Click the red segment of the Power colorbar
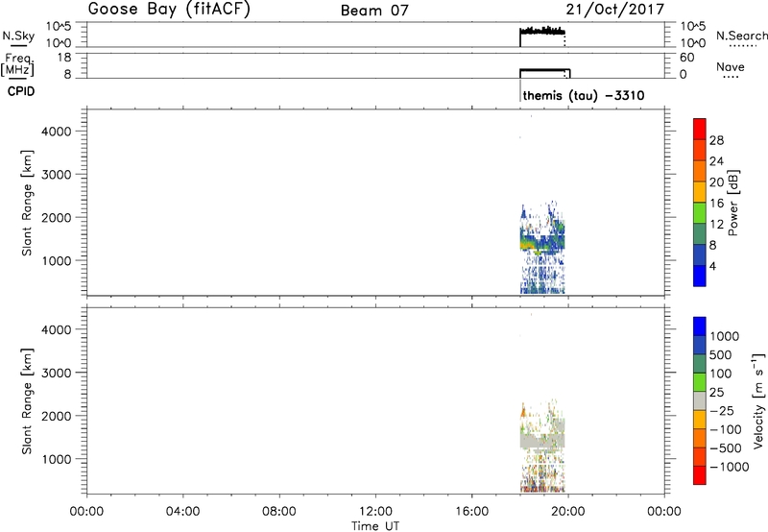Image resolution: width=768 pixels, height=532 pixels. pos(700,129)
